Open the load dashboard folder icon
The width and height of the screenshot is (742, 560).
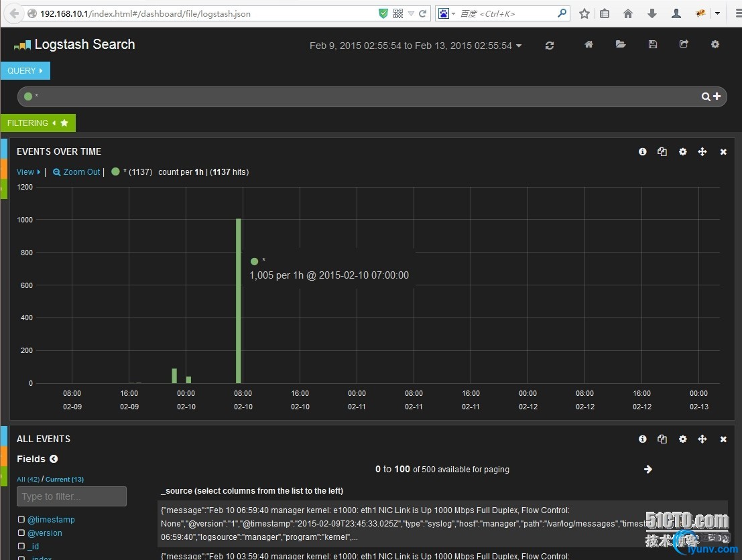[x=621, y=44]
